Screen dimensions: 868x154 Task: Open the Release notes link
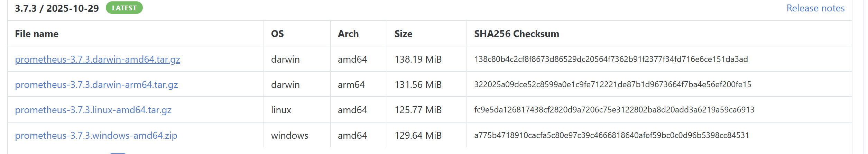click(815, 8)
